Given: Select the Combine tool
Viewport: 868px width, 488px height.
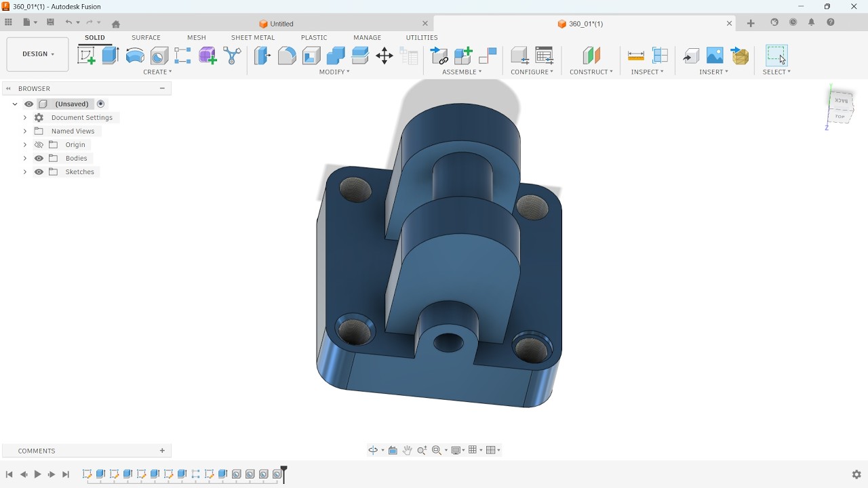Looking at the screenshot, I should coord(336,56).
